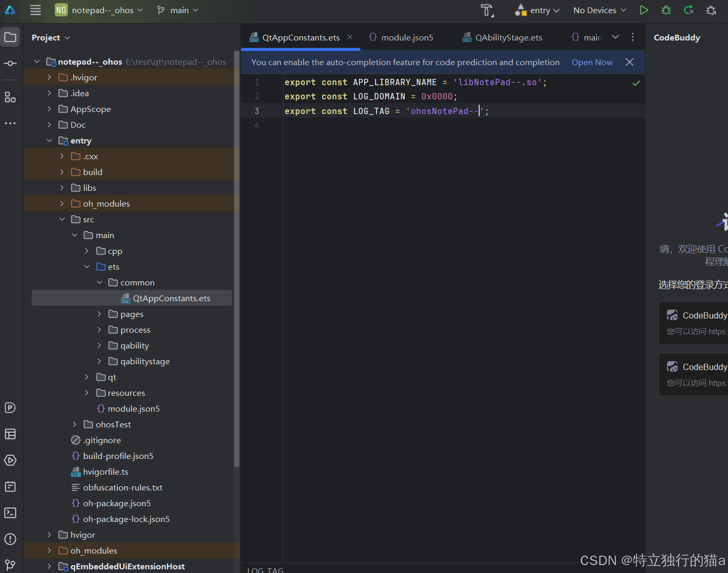Click the project tree vertical scrollbar
Viewport: 728px width, 573px height.
237,258
